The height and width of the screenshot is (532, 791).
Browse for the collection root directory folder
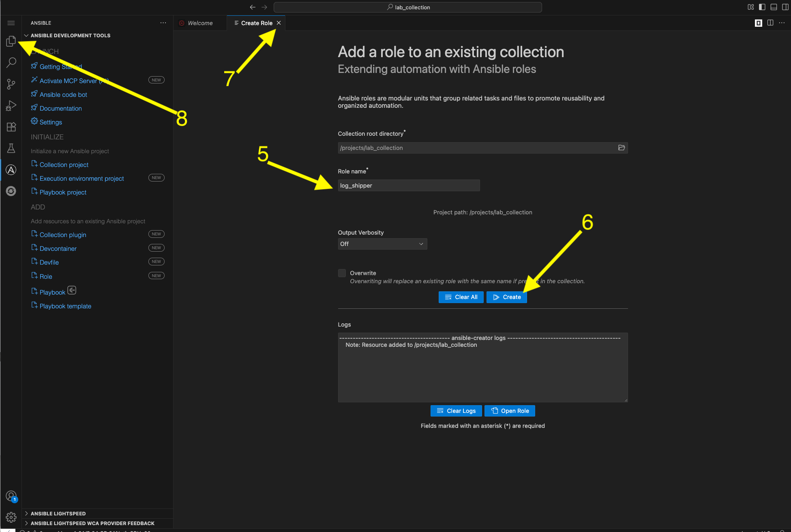click(x=622, y=147)
